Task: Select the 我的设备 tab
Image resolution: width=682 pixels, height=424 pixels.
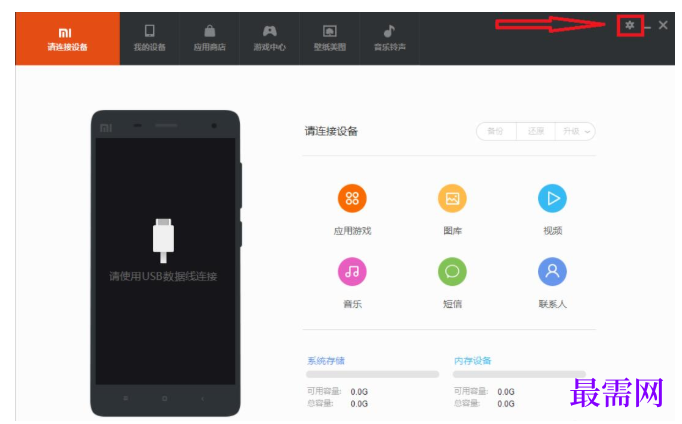Action: coord(150,39)
